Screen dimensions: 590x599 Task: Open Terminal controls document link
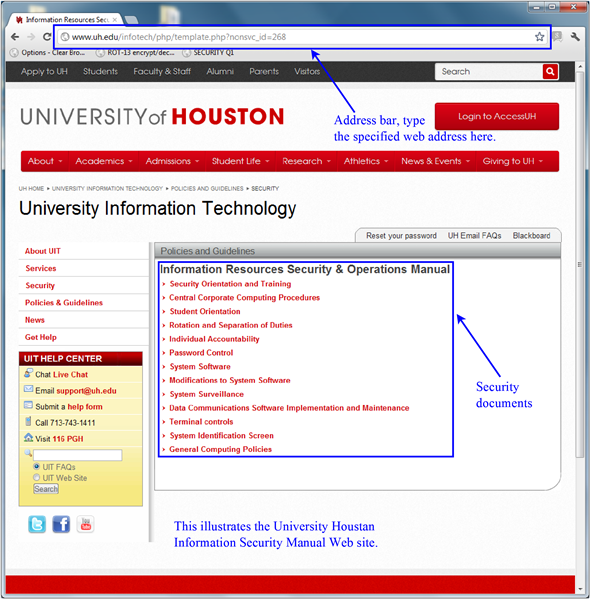[x=201, y=422]
